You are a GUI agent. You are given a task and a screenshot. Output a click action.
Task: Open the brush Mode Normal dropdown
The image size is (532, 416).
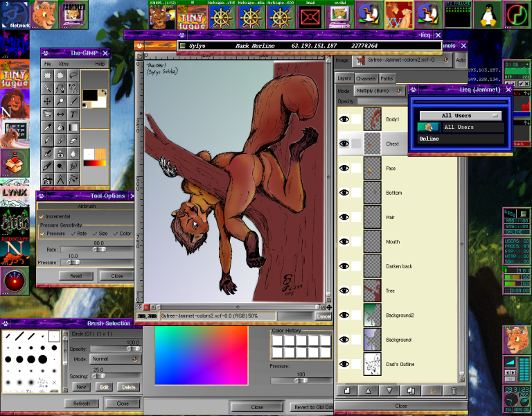(114, 359)
